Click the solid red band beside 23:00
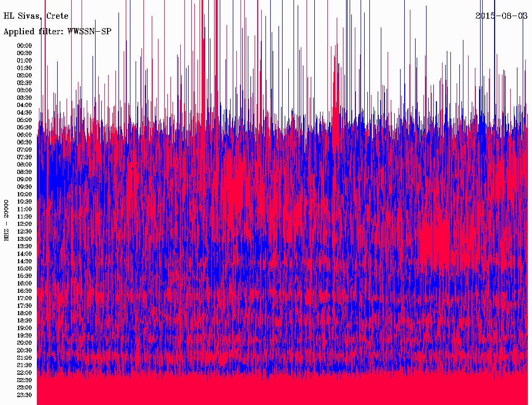Image resolution: width=532 pixels, height=405 pixels. (x=281, y=388)
